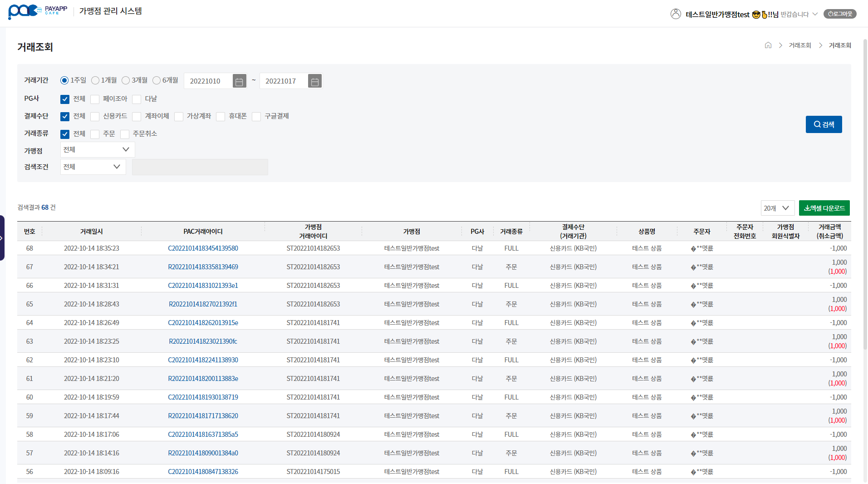This screenshot has width=868, height=484.
Task: Toggle the PG사 전체 checkbox
Action: 65,99
